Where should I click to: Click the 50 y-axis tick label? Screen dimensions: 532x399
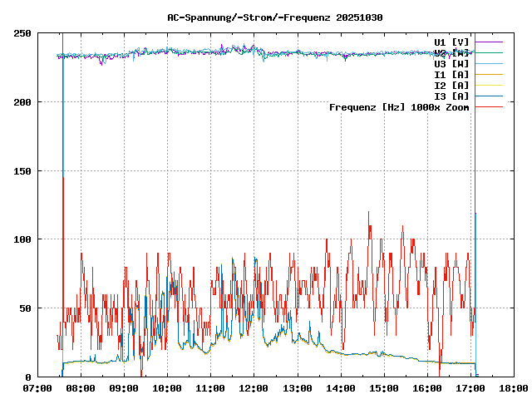pos(26,308)
